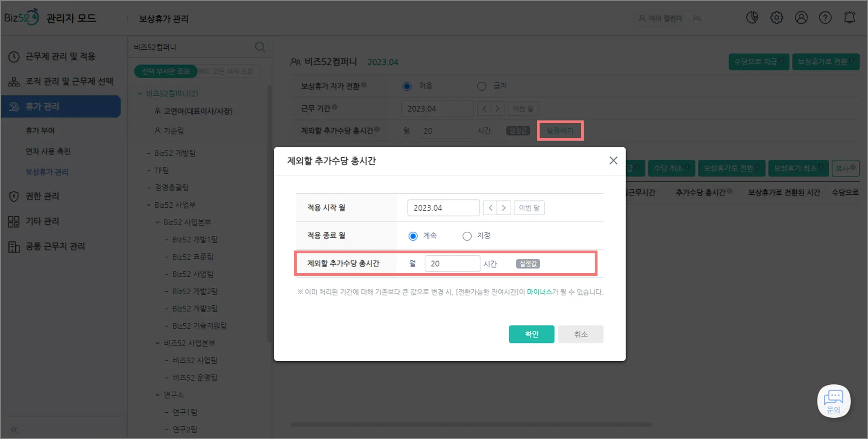Open the help question mark icon
Screen dimensions: 868x439
point(825,17)
